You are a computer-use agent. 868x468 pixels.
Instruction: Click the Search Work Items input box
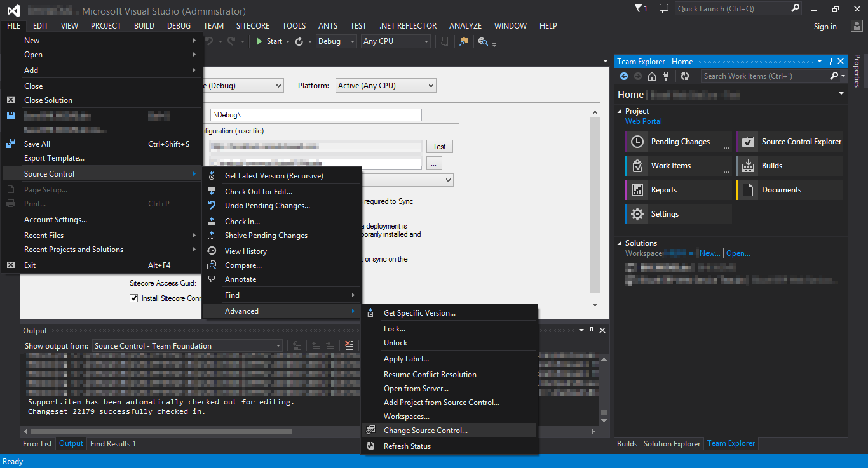[x=765, y=76]
